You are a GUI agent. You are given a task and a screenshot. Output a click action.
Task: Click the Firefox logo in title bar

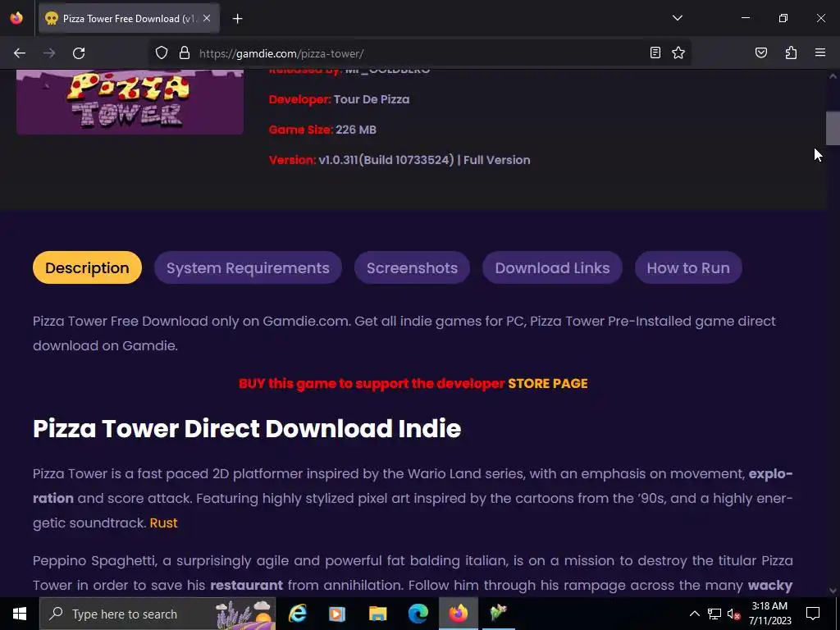(x=16, y=18)
